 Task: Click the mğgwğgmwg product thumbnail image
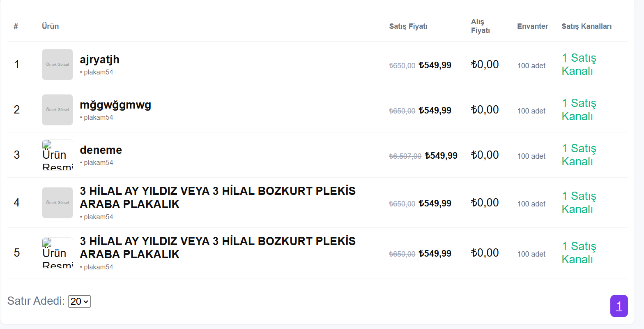click(x=57, y=110)
